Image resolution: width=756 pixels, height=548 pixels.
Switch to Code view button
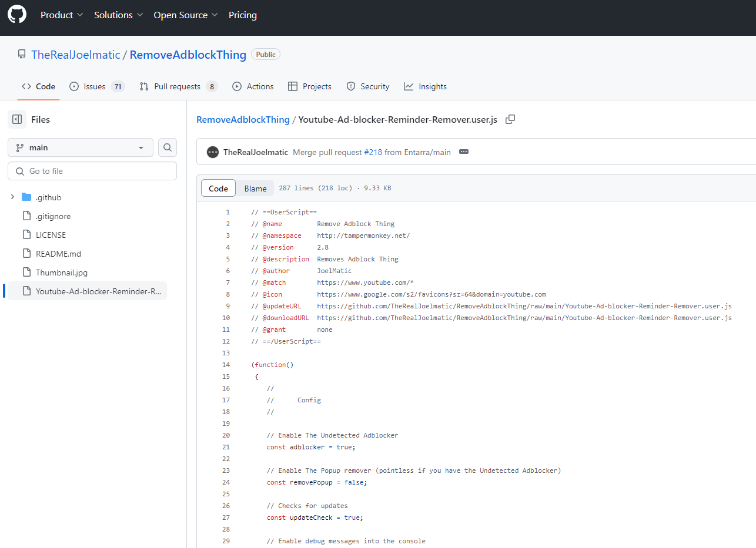(x=218, y=188)
